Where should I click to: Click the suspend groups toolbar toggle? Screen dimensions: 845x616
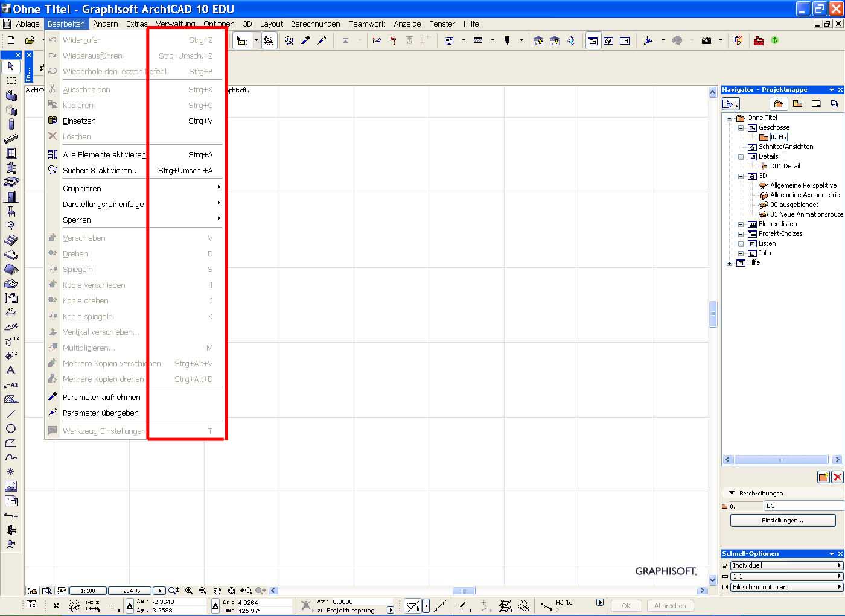pos(269,40)
